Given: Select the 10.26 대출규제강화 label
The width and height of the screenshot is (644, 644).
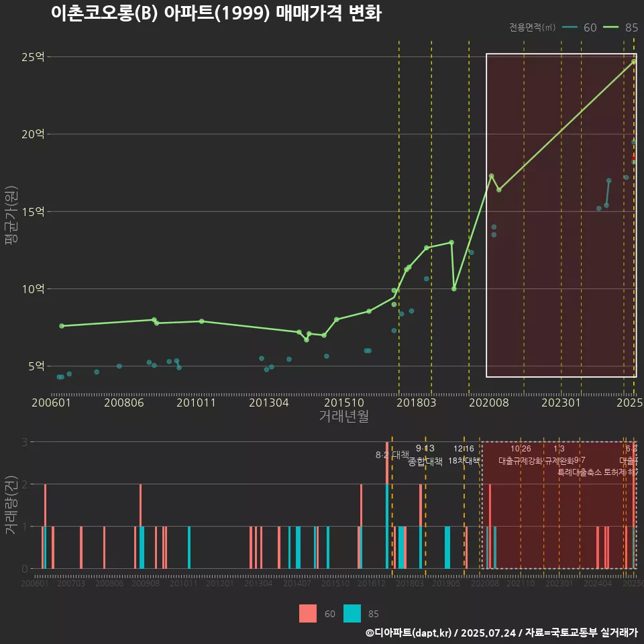Looking at the screenshot, I should pyautogui.click(x=521, y=455).
